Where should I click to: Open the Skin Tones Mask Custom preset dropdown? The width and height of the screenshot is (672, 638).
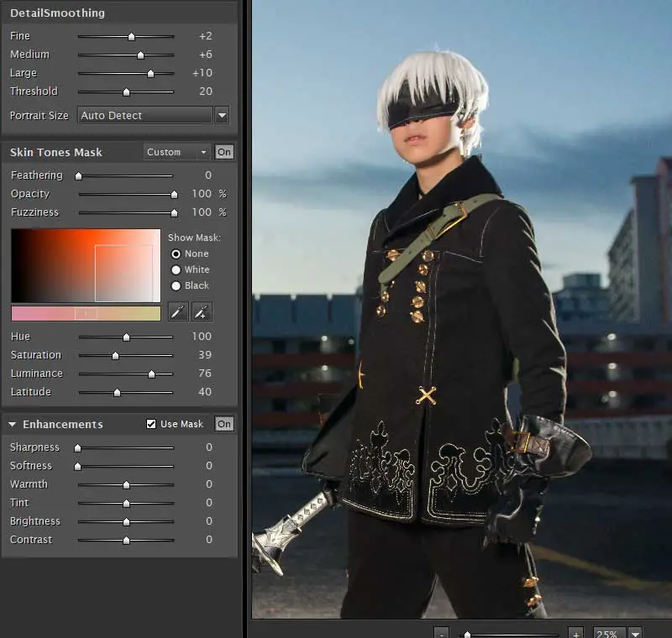pos(177,152)
